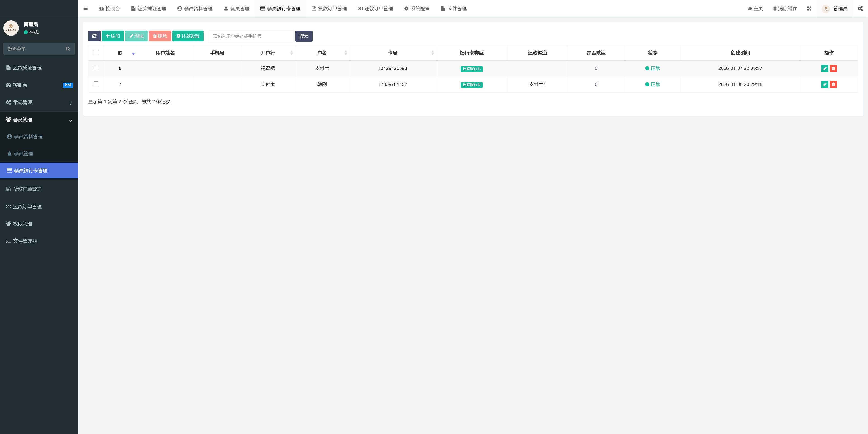Click the magnifier icon in the sidebar search box
The height and width of the screenshot is (434, 868).
point(68,49)
